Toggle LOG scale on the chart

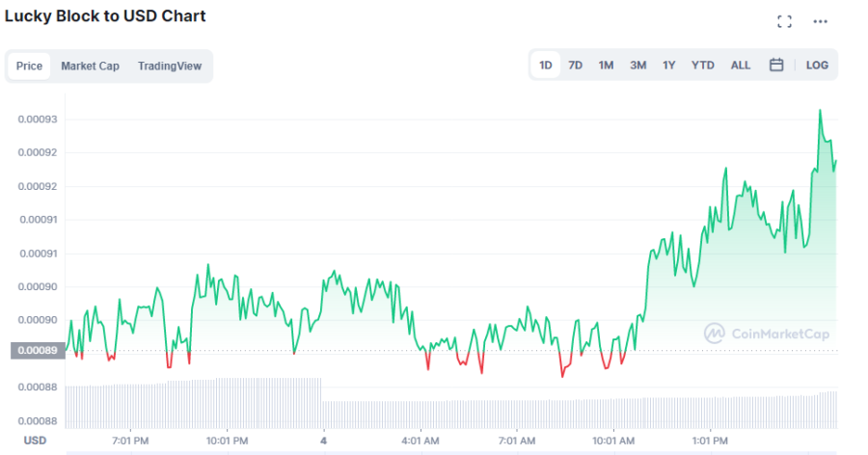click(x=817, y=66)
